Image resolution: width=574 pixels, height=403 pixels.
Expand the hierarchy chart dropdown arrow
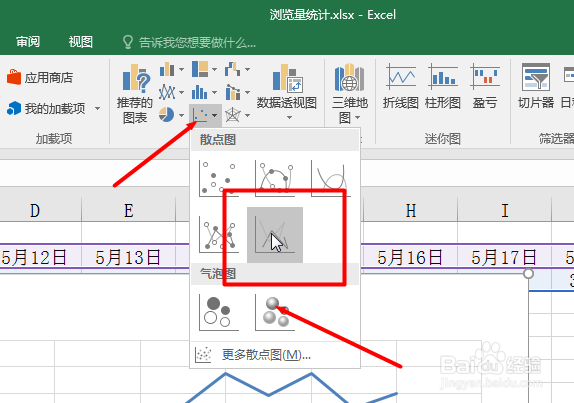pyautogui.click(x=215, y=69)
